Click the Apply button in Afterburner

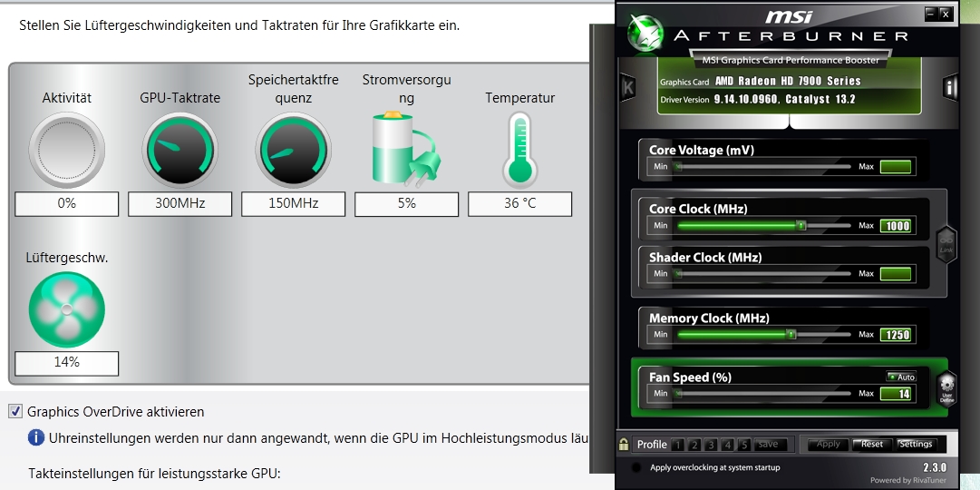[x=828, y=445]
